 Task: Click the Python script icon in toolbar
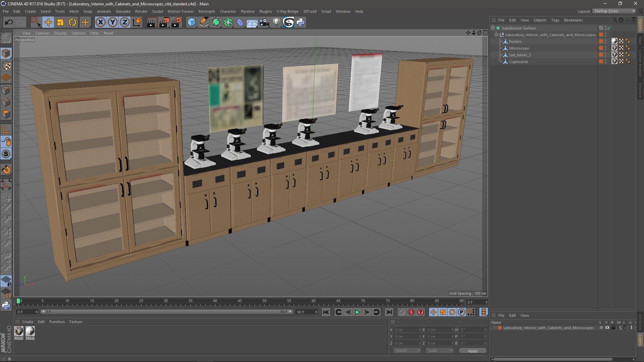[301, 22]
